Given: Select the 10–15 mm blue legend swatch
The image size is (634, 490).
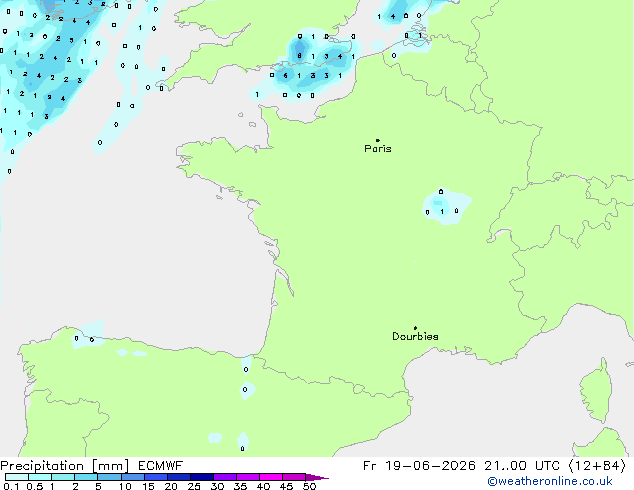Looking at the screenshot, I should (133, 477).
